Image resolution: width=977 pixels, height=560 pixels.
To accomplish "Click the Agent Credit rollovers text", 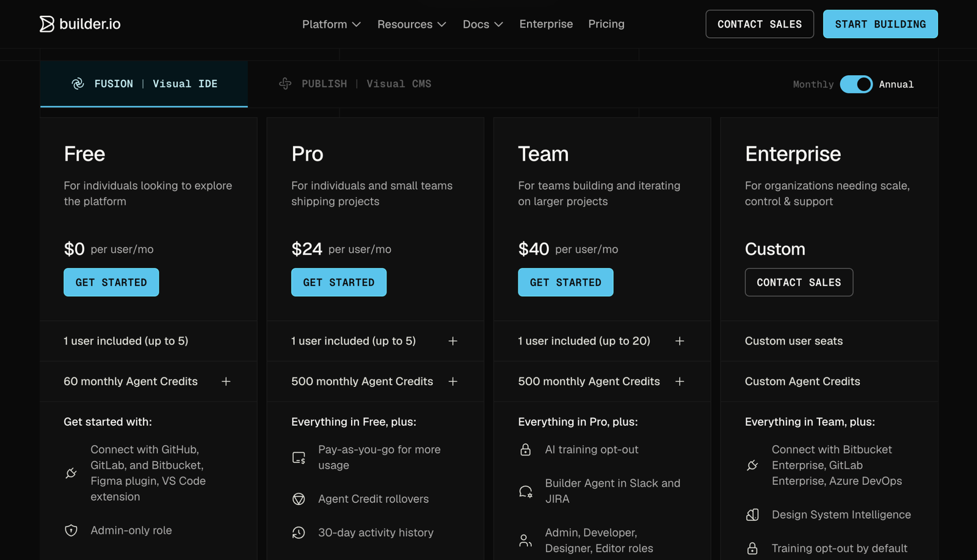I will click(x=373, y=499).
